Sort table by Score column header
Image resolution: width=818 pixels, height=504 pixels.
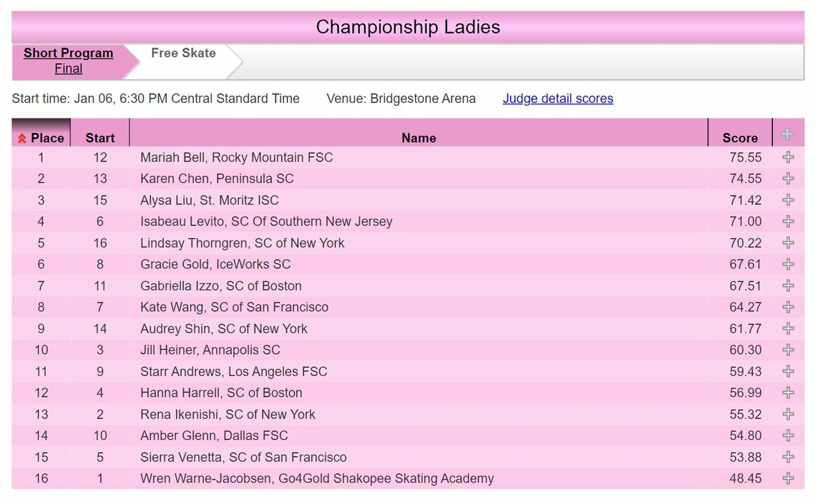[740, 138]
